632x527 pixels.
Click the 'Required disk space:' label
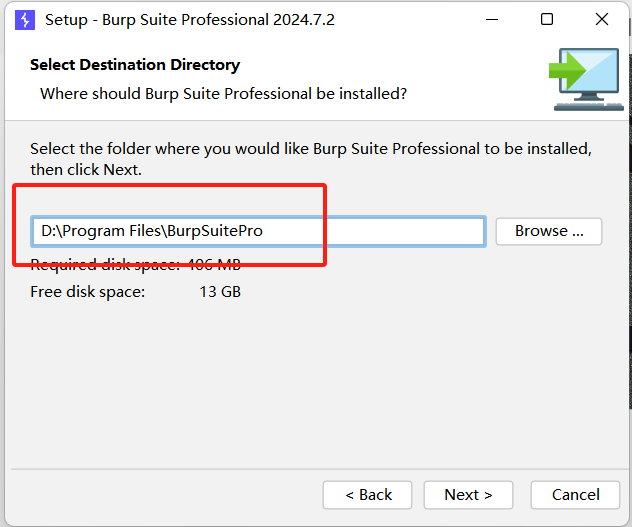[105, 265]
